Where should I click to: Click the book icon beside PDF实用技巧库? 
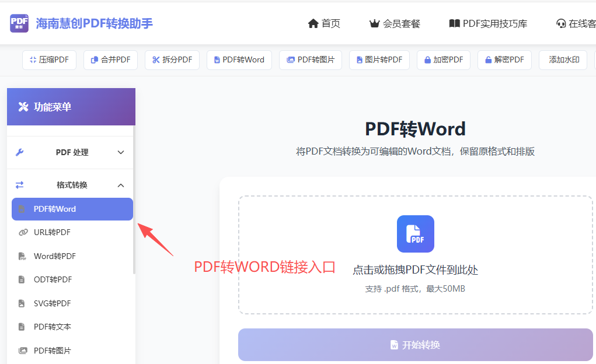coord(454,23)
